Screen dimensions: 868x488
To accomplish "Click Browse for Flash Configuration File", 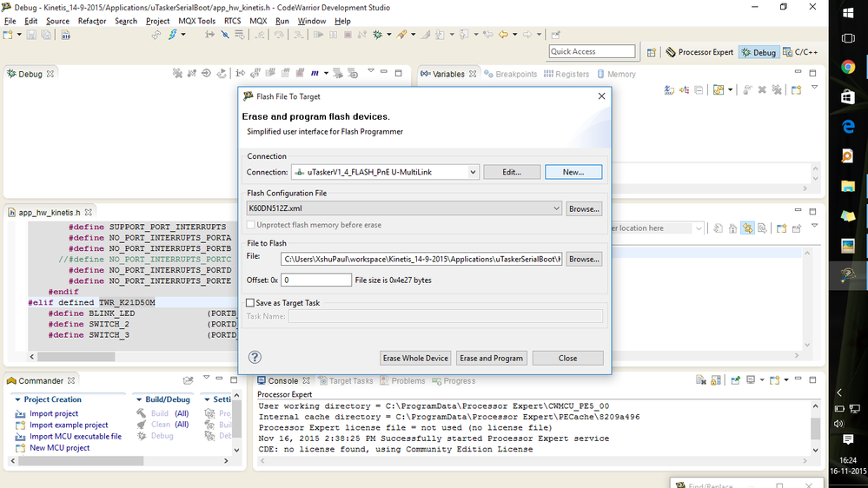I will (584, 208).
